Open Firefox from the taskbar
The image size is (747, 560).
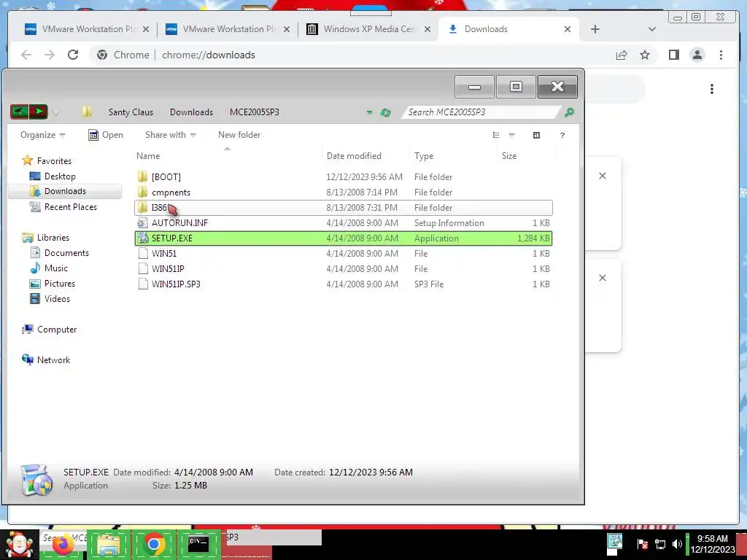coord(63,544)
